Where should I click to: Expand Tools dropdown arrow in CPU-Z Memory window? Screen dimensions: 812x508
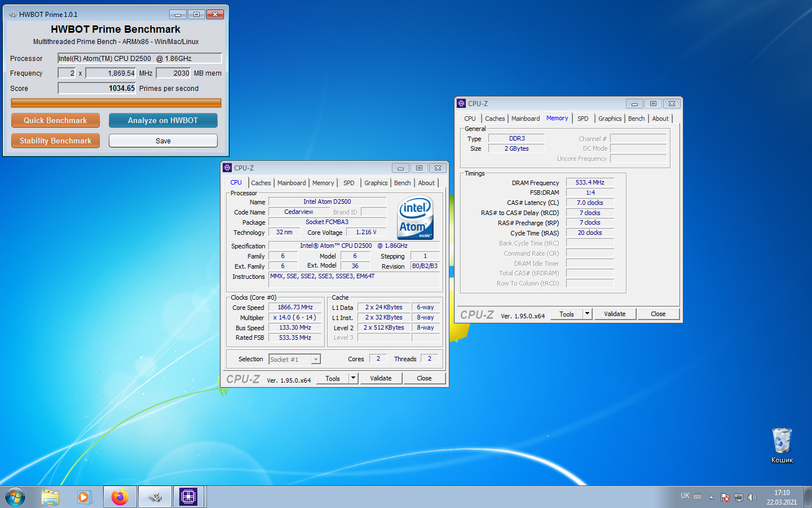(588, 314)
